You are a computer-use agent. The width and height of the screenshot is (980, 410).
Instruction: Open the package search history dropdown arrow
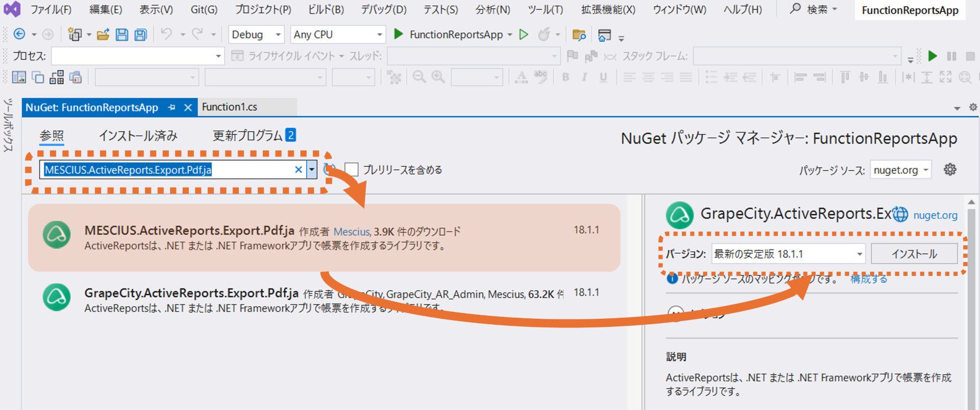[311, 170]
